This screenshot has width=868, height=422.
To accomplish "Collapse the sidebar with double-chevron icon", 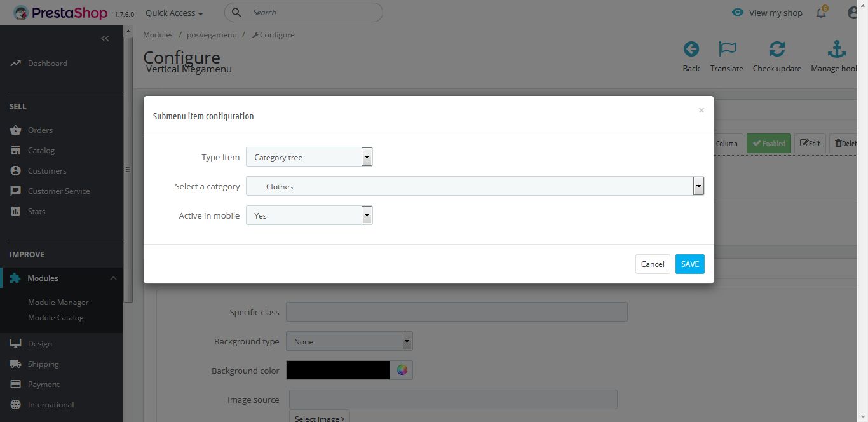I will pyautogui.click(x=105, y=39).
